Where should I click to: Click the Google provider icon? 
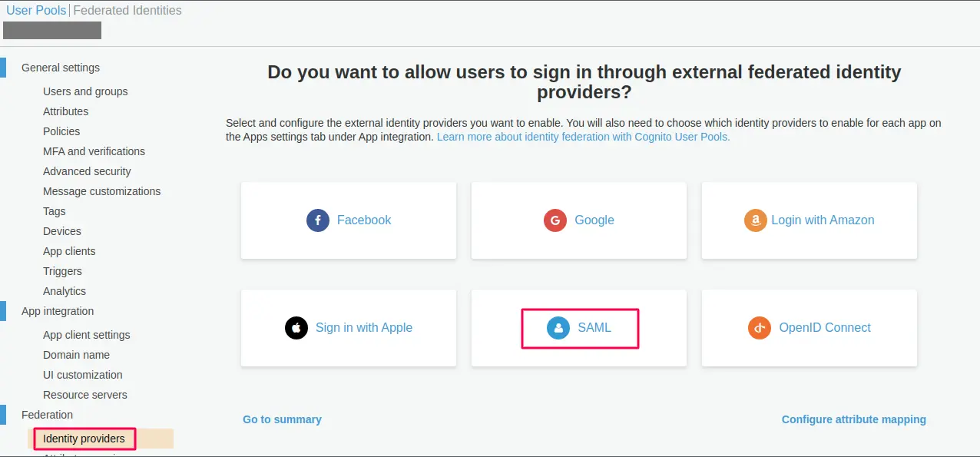tap(555, 220)
